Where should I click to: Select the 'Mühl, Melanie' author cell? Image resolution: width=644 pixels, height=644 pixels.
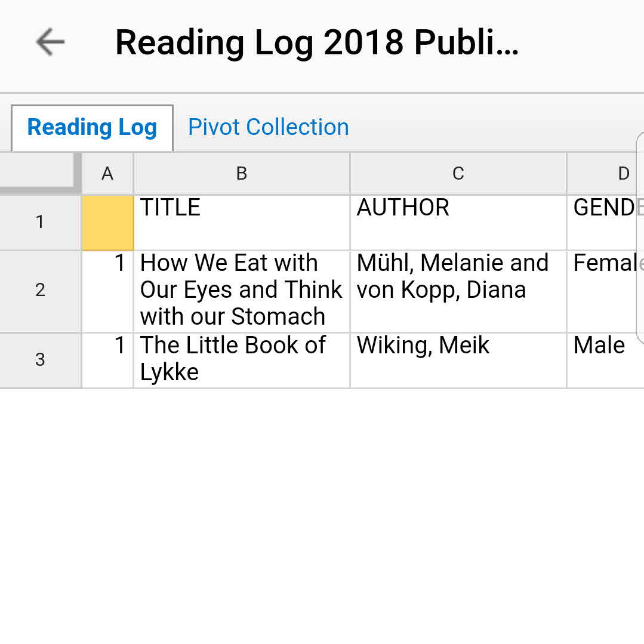coord(458,291)
